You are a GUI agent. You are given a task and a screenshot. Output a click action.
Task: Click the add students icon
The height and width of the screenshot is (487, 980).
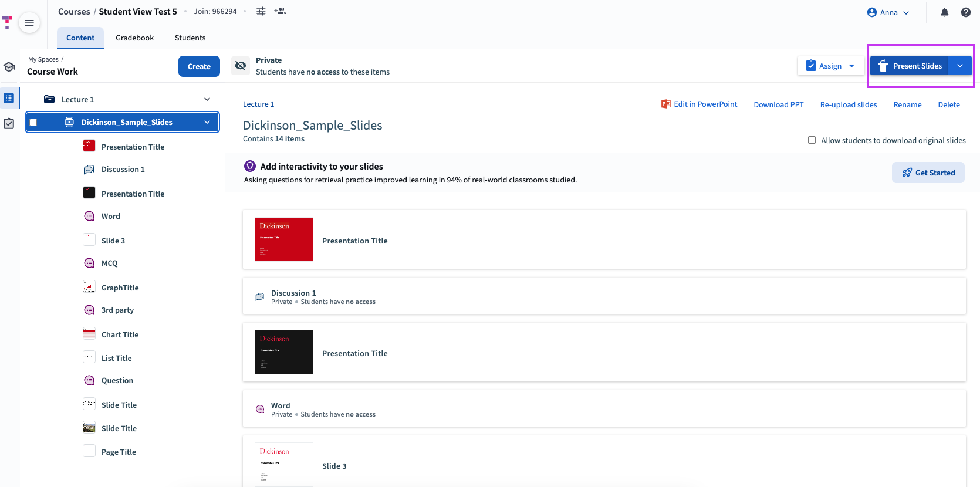pyautogui.click(x=280, y=11)
